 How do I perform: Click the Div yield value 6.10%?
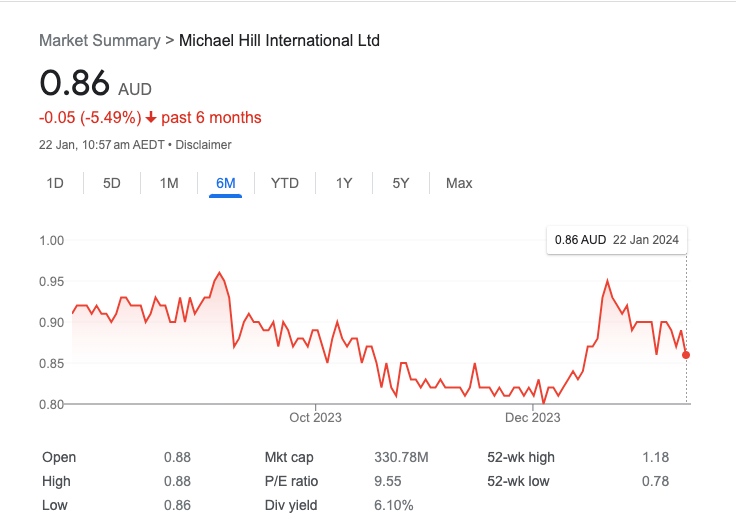[394, 505]
